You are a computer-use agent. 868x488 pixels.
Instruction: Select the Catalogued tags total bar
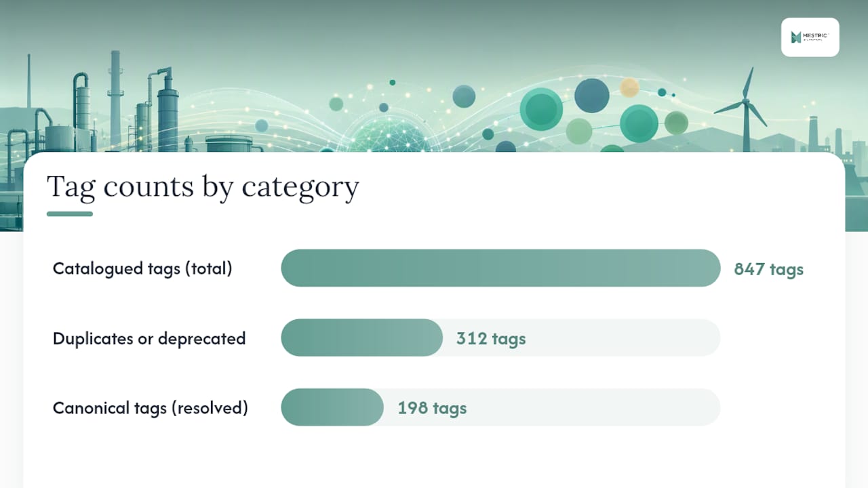click(x=500, y=268)
